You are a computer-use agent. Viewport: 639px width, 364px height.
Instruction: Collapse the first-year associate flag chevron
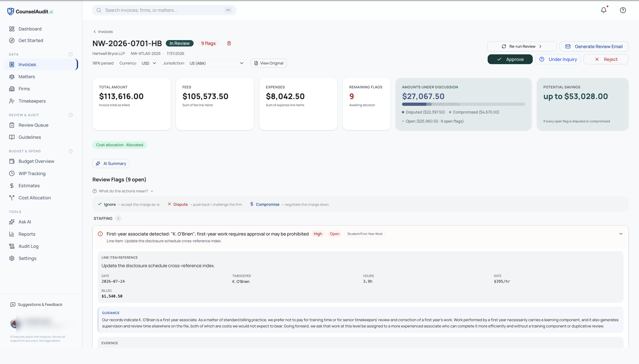coord(621,234)
